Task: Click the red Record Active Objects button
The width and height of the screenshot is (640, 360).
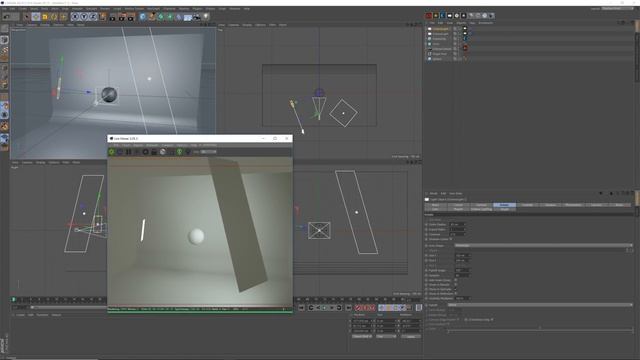Action: pos(358,308)
